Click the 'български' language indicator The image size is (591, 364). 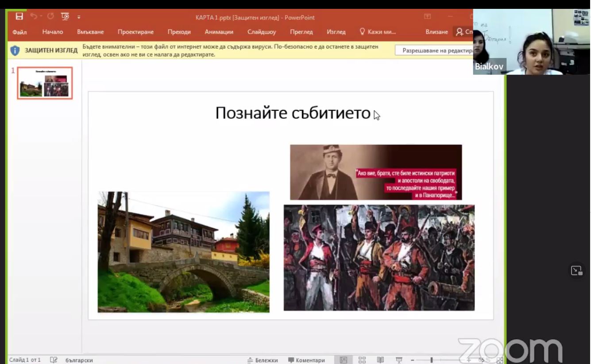point(79,360)
